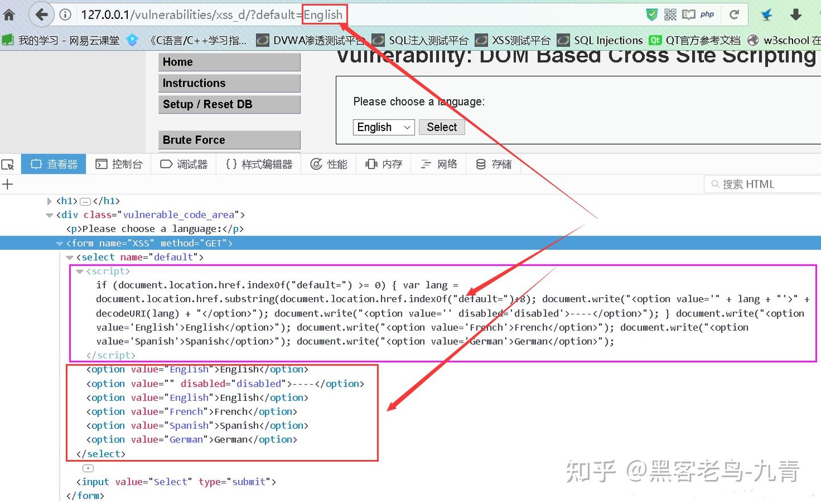
Task: Collapse the form name="XSS" node
Action: coord(59,243)
